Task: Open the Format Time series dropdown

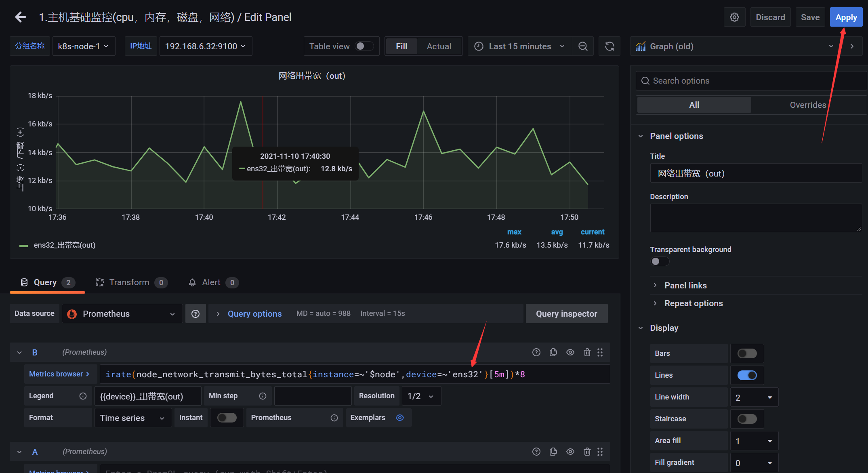Action: [133, 418]
